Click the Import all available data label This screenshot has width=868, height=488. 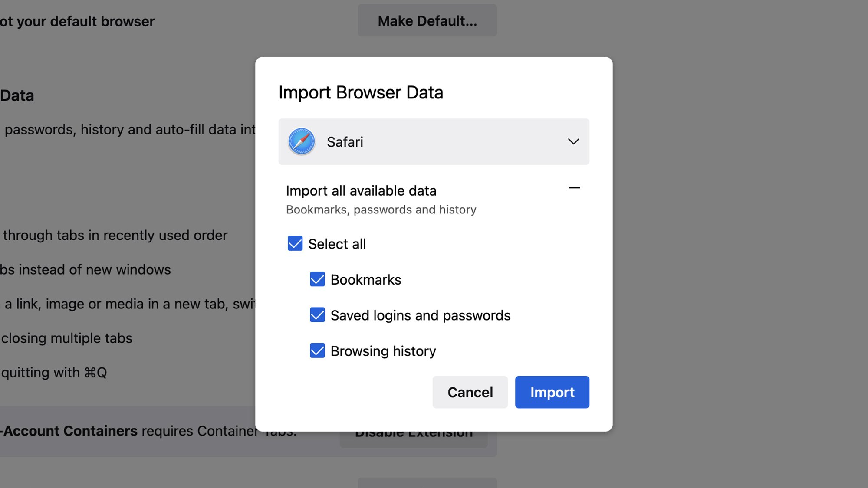tap(361, 191)
